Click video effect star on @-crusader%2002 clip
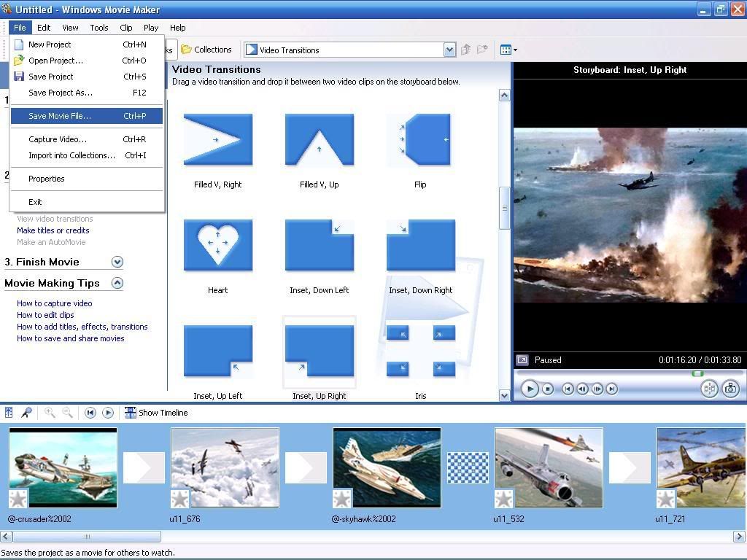Image resolution: width=747 pixels, height=560 pixels. 18,499
